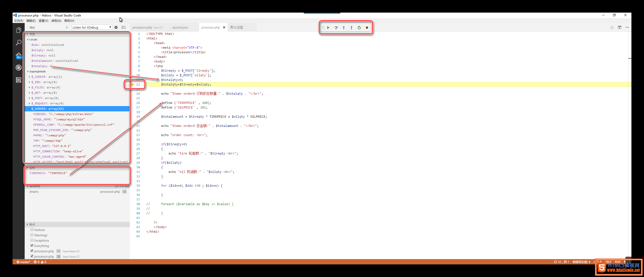
Task: Select the {main} call stack frame
Action: pos(78,192)
